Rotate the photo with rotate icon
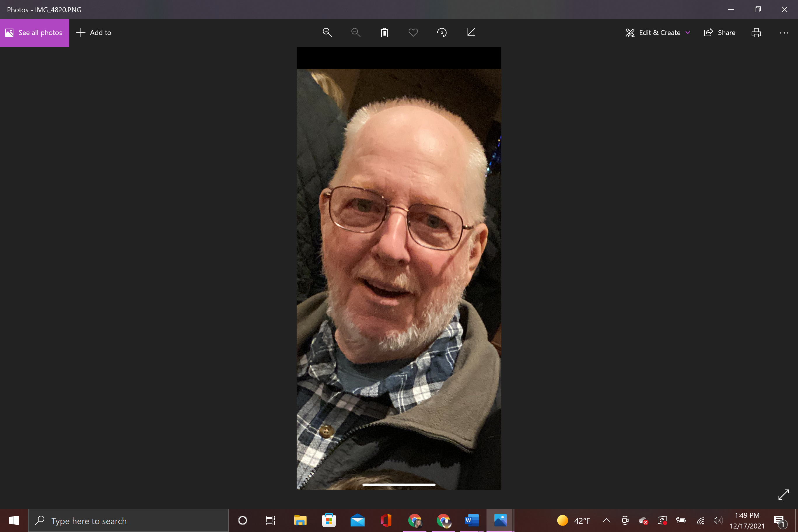 coord(442,33)
